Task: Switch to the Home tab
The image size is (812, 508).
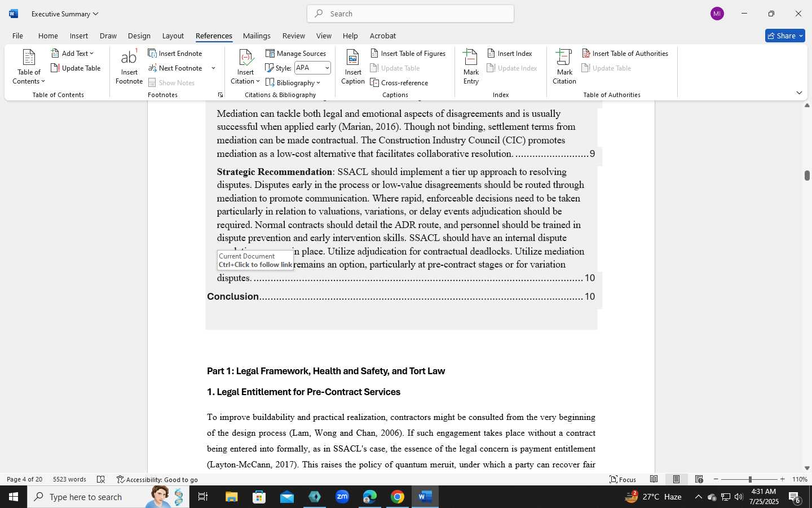Action: [48, 36]
